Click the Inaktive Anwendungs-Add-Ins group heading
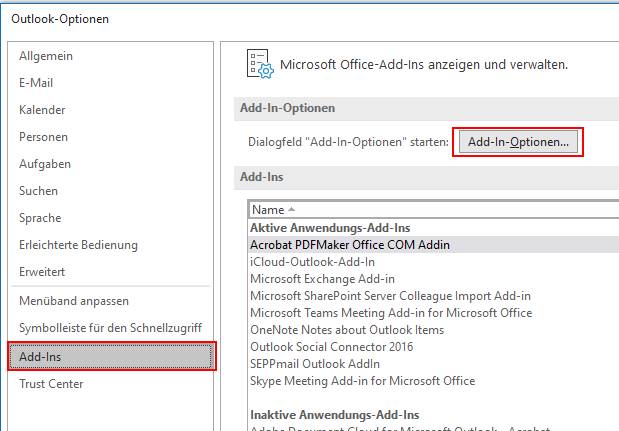 [x=335, y=415]
